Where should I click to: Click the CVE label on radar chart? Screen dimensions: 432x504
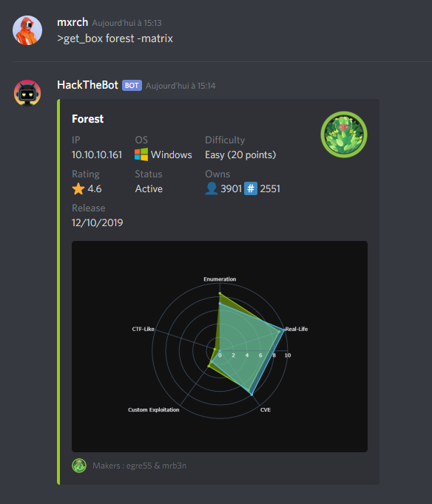(266, 409)
